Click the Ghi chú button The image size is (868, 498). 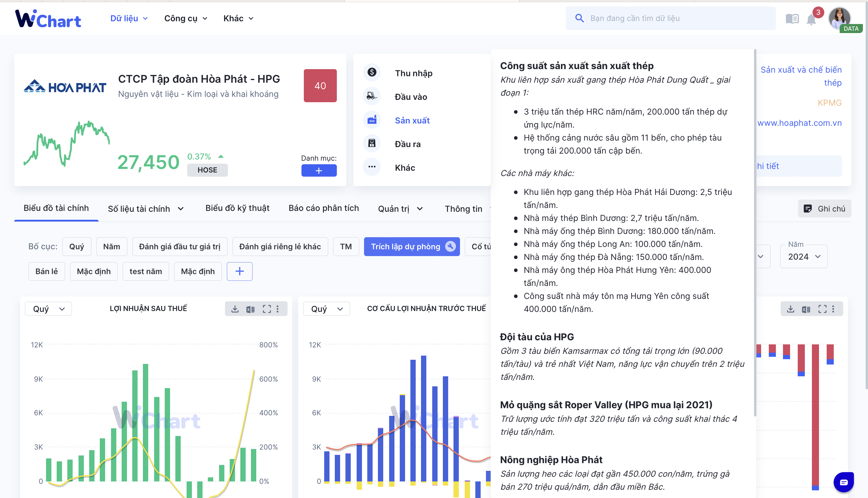pyautogui.click(x=824, y=209)
